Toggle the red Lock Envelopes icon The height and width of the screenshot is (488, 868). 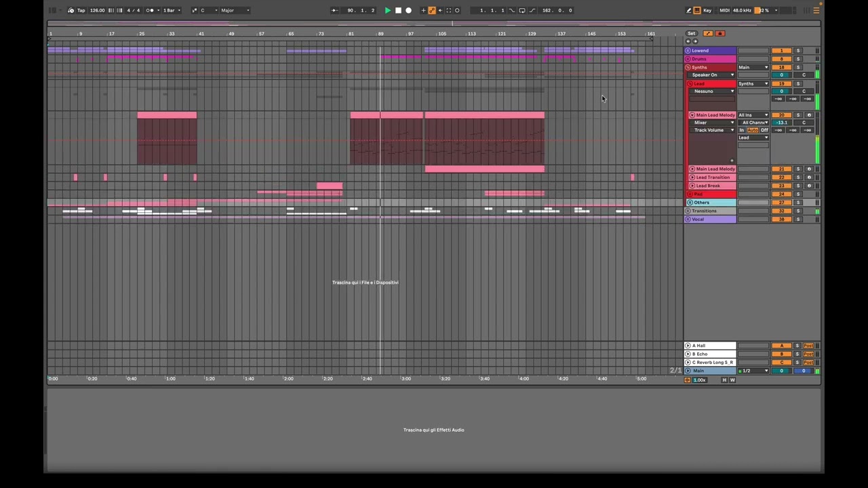click(720, 33)
